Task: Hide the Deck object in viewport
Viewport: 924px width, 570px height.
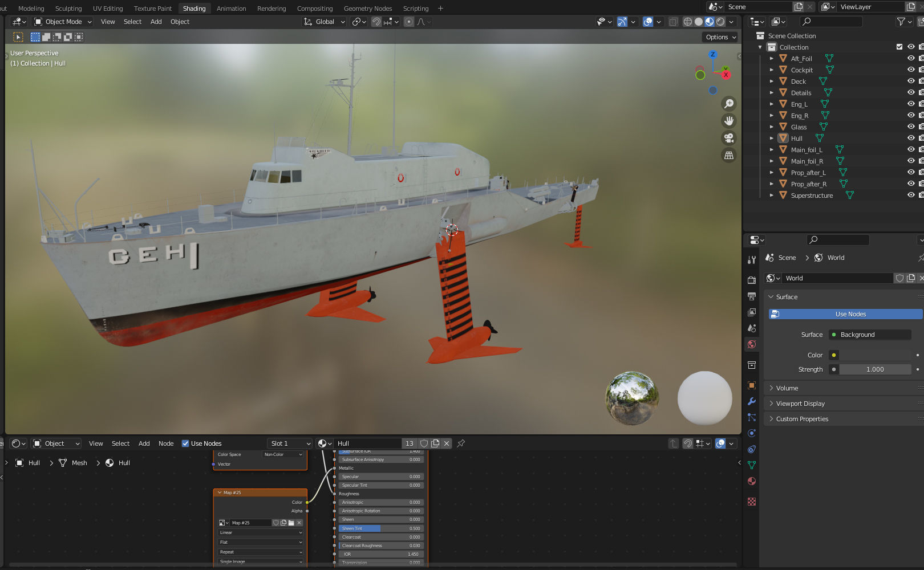Action: pyautogui.click(x=911, y=81)
